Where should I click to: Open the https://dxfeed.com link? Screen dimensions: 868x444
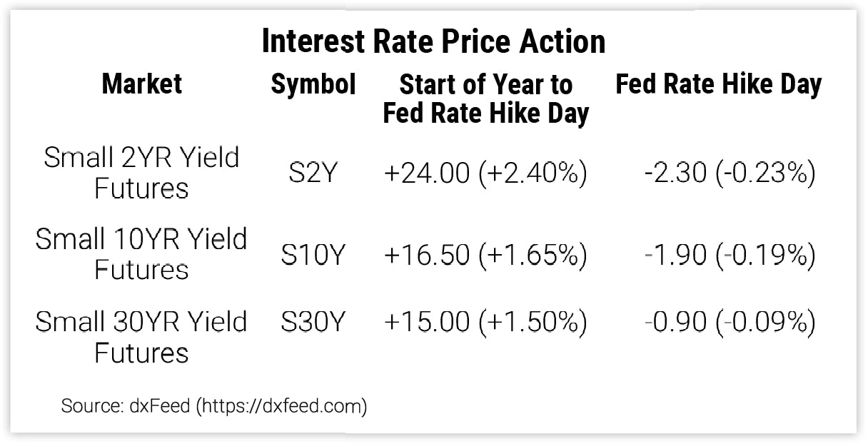coord(283,407)
